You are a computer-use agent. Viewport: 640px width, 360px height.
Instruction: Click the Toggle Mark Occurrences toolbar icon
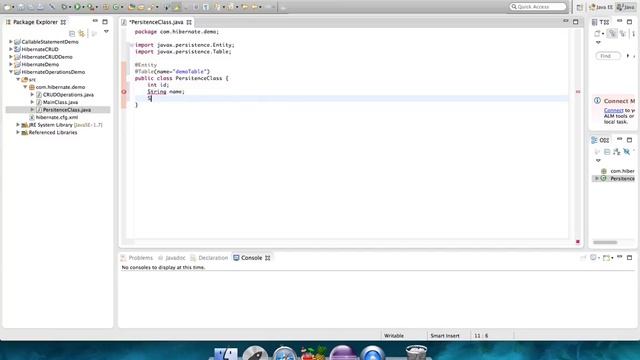[x=176, y=7]
